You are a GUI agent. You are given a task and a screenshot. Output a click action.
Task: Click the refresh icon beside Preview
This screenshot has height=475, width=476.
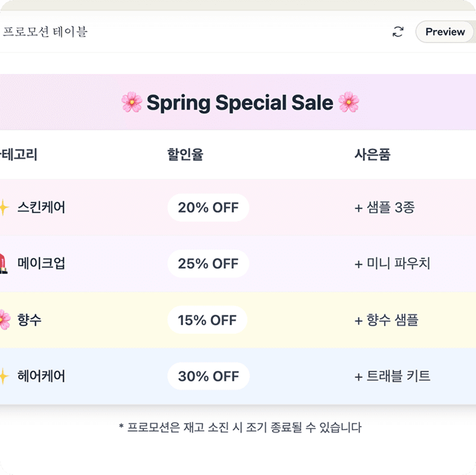398,32
